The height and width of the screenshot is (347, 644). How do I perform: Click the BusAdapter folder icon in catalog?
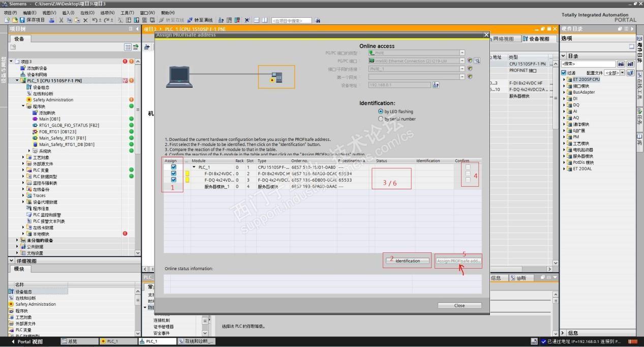(x=570, y=92)
